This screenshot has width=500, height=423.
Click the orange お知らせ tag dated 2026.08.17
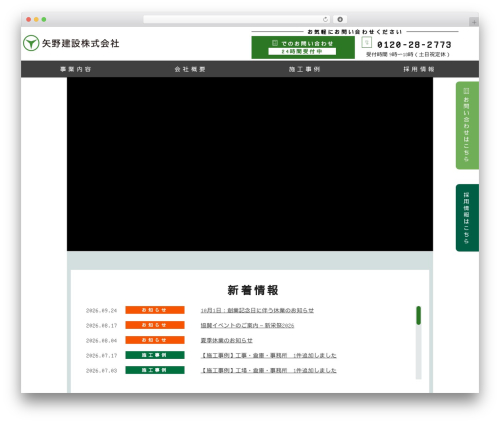pyautogui.click(x=155, y=325)
